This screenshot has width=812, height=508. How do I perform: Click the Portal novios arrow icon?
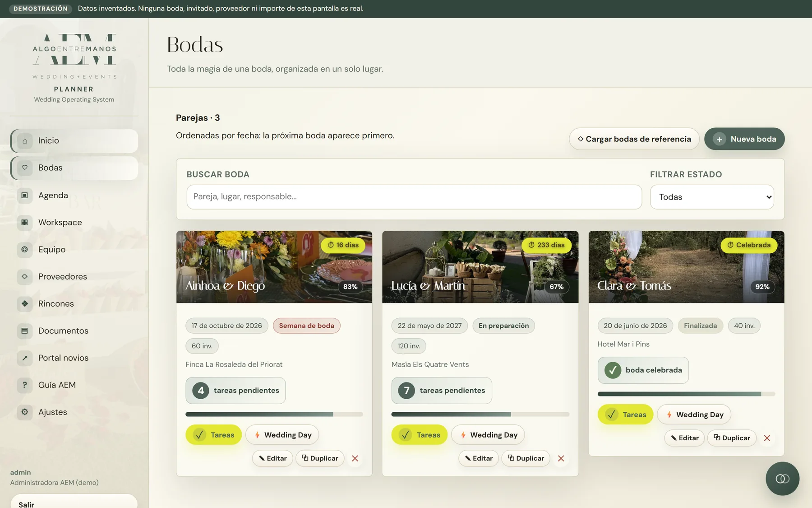click(25, 358)
